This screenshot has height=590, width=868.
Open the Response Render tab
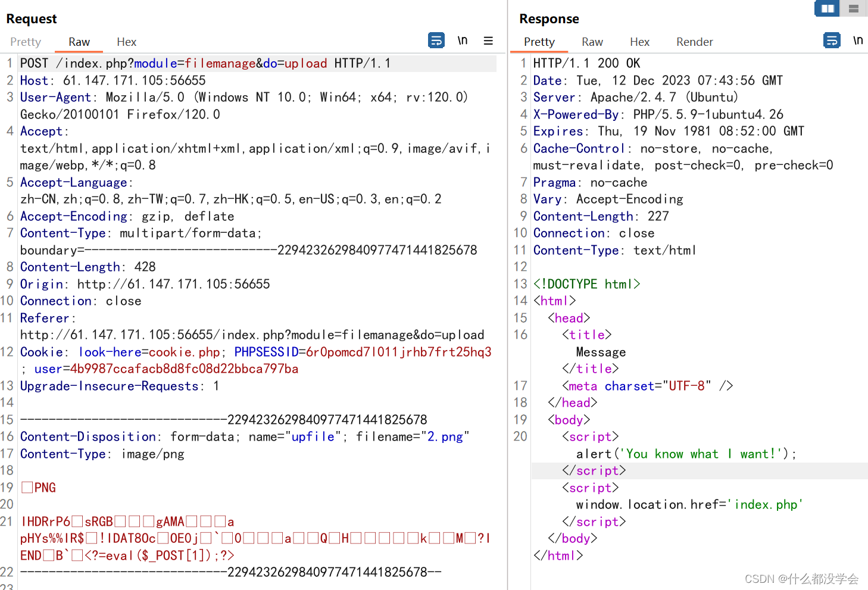point(695,42)
